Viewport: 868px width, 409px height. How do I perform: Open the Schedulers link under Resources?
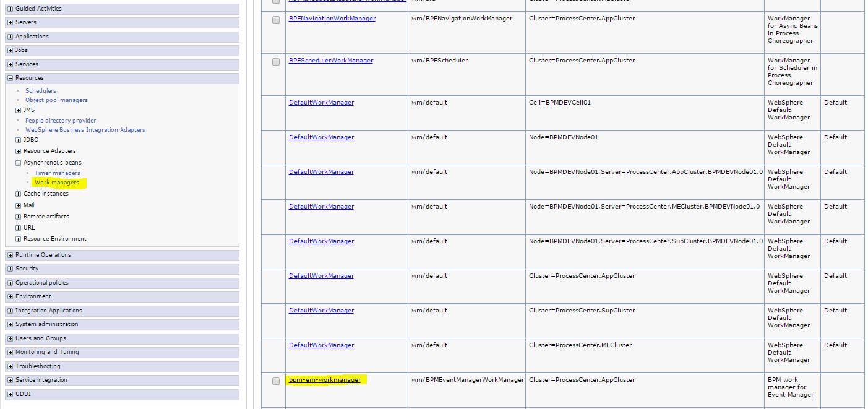coord(41,91)
